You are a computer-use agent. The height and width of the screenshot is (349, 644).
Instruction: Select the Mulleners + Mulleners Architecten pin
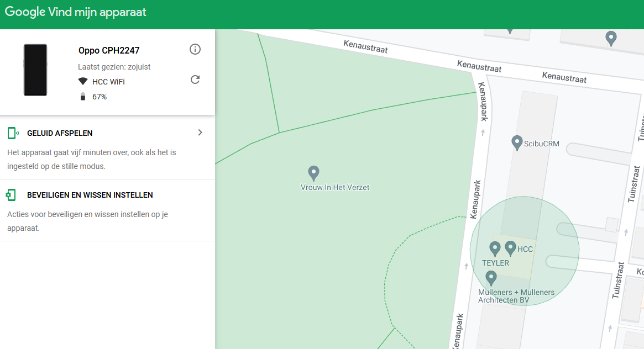click(x=490, y=278)
